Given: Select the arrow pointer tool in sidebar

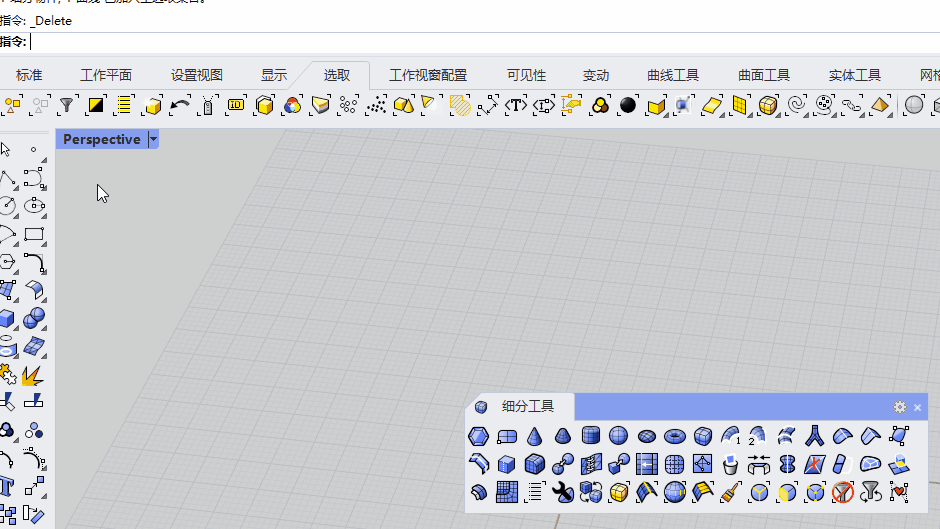Looking at the screenshot, I should 6,149.
